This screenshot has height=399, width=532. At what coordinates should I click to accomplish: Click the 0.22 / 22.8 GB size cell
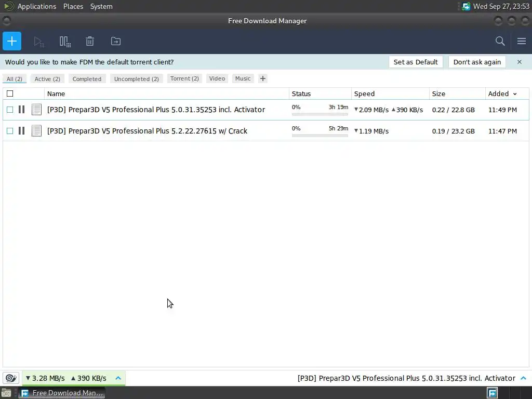coord(453,110)
